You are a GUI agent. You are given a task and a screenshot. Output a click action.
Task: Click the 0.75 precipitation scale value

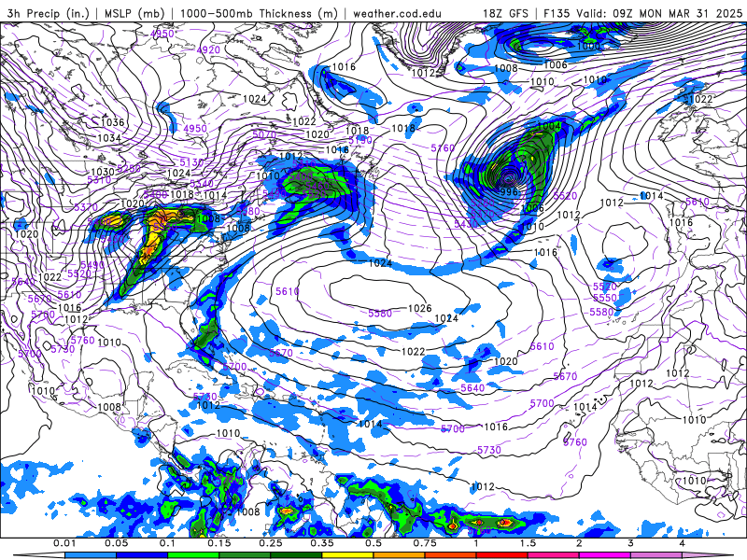point(425,543)
